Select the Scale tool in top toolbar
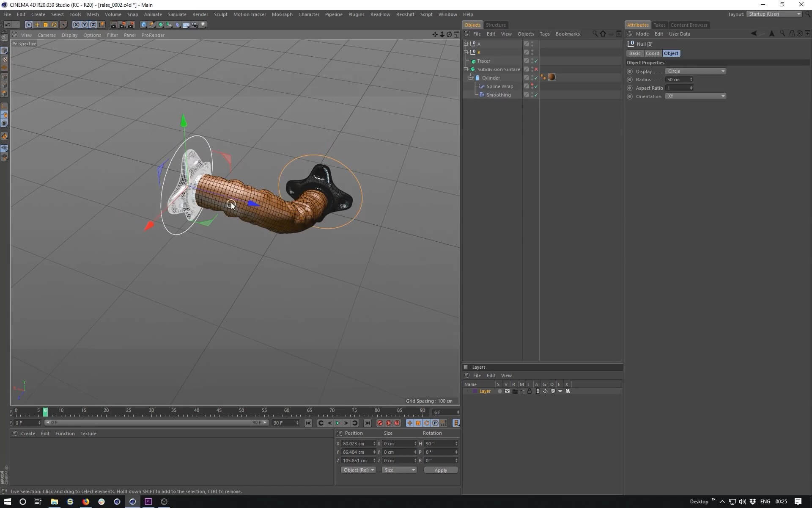812x508 pixels. [46, 25]
